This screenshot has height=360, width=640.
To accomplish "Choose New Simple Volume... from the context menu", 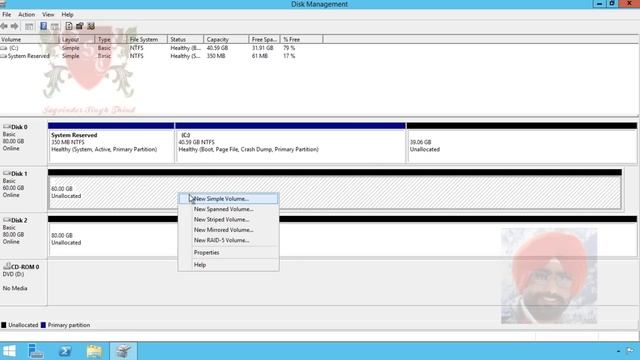I will coord(229,199).
